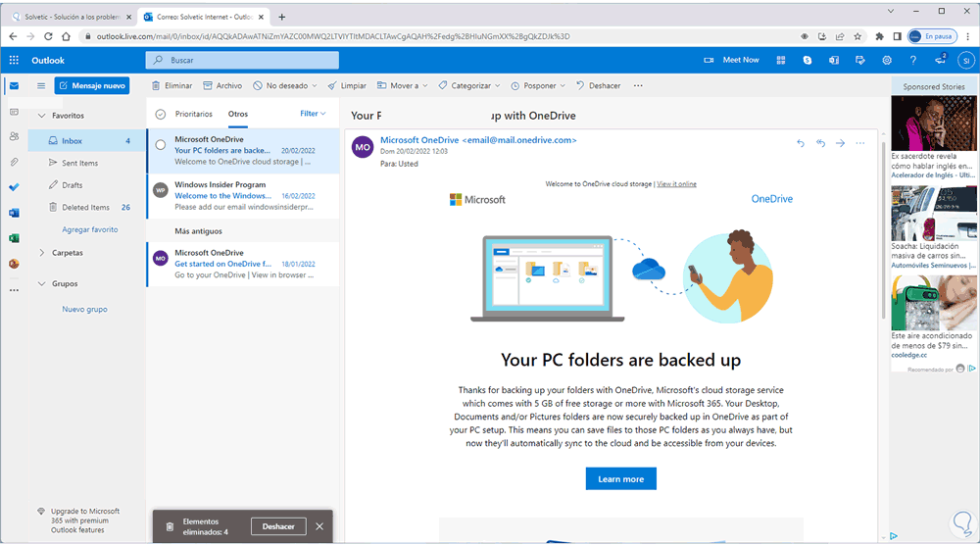
Task: Open the Outlook app launcher grid
Action: 14,60
